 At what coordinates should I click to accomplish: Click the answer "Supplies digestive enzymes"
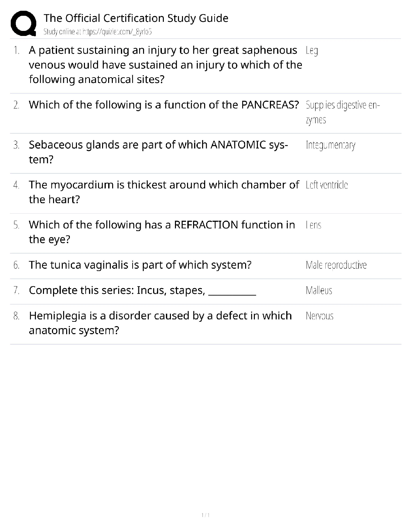pyautogui.click(x=342, y=112)
